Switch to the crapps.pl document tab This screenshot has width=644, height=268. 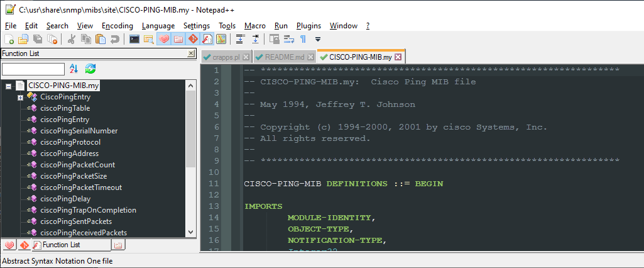point(226,57)
